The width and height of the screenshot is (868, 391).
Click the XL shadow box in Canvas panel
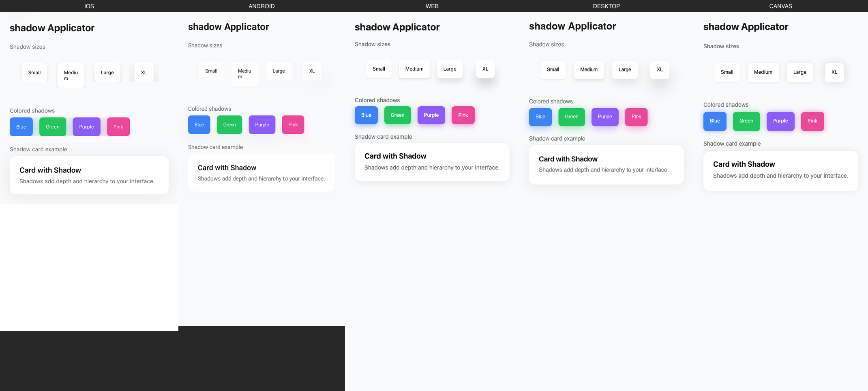(834, 73)
